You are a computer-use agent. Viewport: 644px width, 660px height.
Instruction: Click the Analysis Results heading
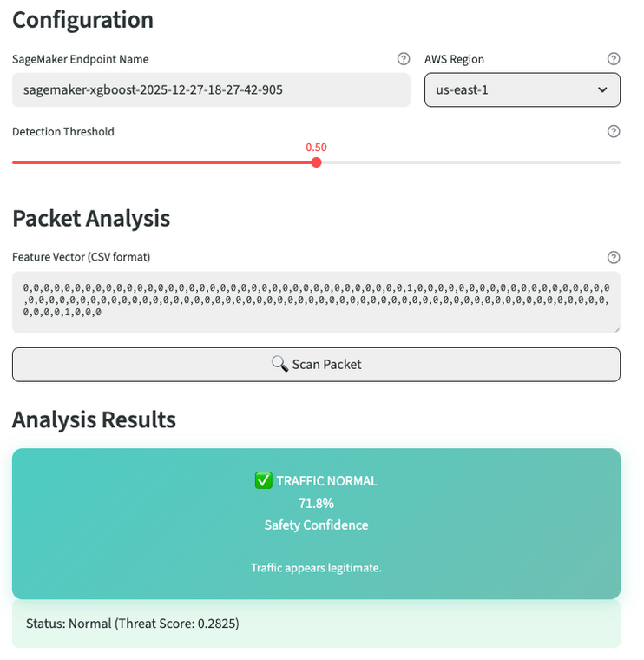tap(94, 419)
